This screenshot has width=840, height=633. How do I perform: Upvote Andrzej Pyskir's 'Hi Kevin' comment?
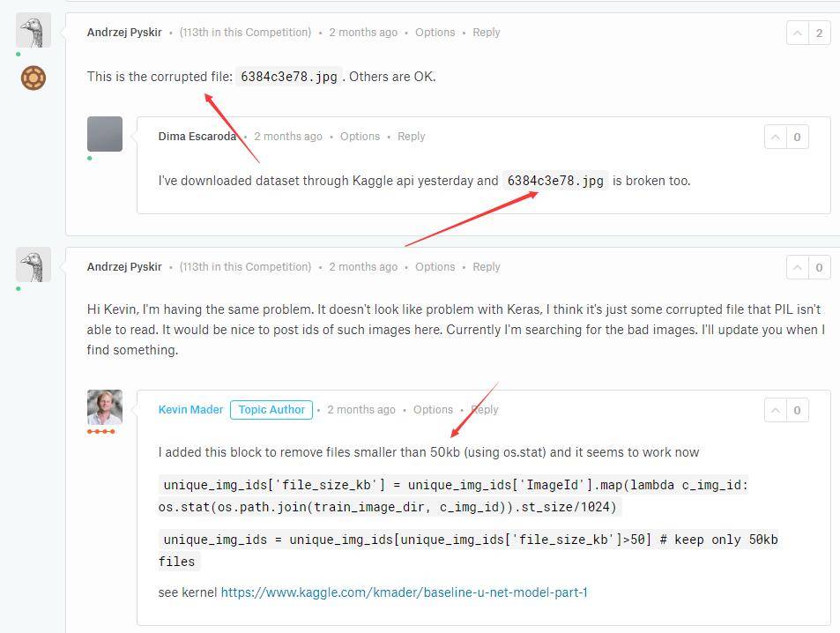click(797, 267)
